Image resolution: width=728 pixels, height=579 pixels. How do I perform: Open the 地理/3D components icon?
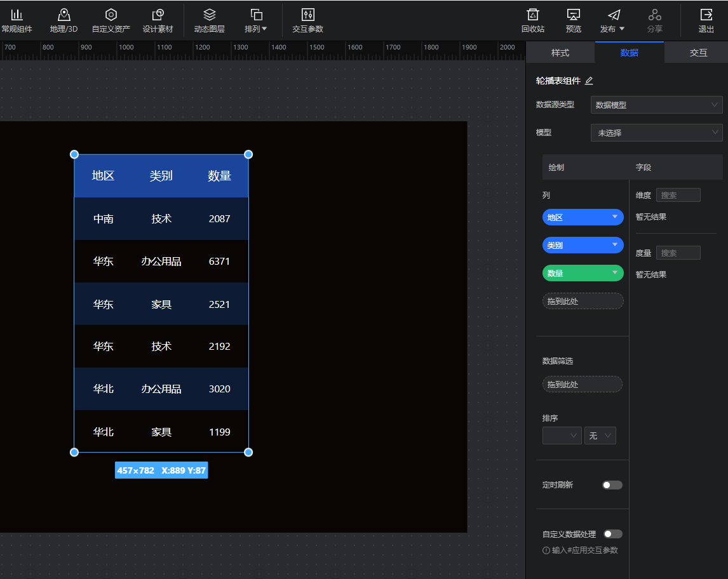[x=64, y=15]
